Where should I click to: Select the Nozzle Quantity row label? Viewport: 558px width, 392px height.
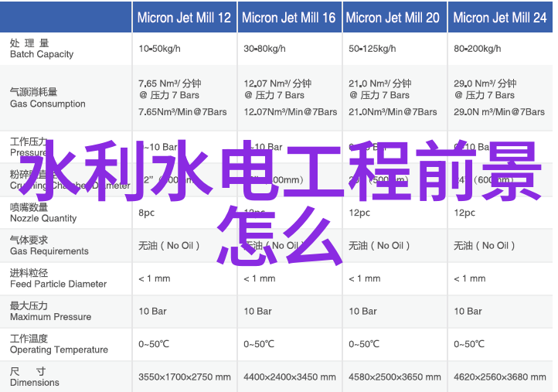tap(43, 213)
